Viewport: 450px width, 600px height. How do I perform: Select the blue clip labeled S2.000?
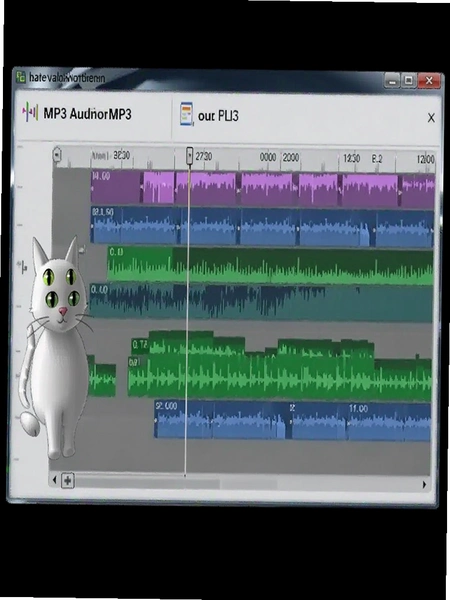220,420
